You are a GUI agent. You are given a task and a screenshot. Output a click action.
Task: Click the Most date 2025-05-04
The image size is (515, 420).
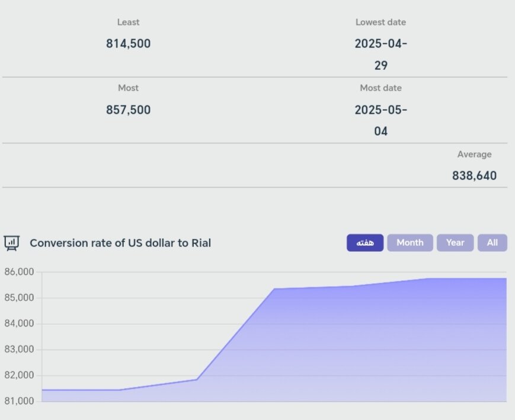tap(380, 120)
